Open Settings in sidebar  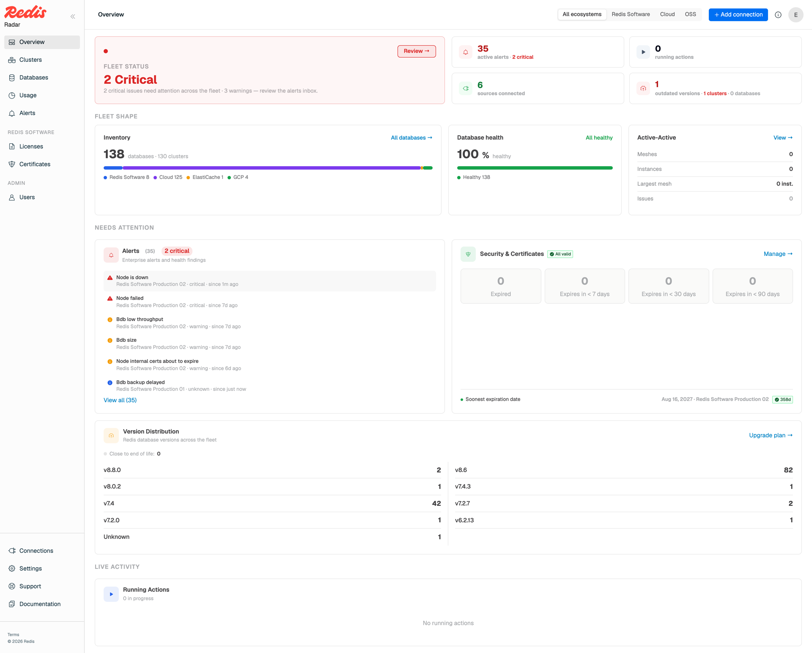click(x=42, y=568)
